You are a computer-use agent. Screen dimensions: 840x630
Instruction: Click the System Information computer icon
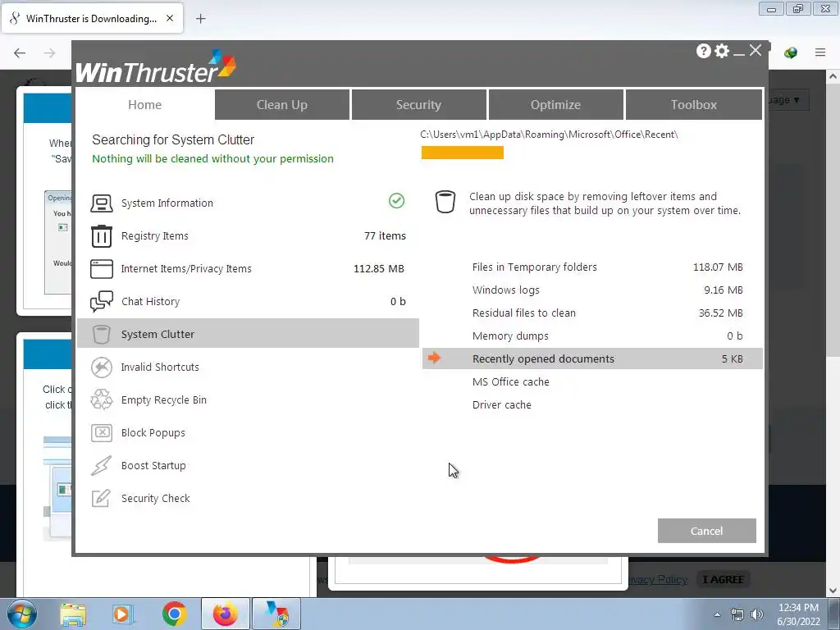click(101, 203)
